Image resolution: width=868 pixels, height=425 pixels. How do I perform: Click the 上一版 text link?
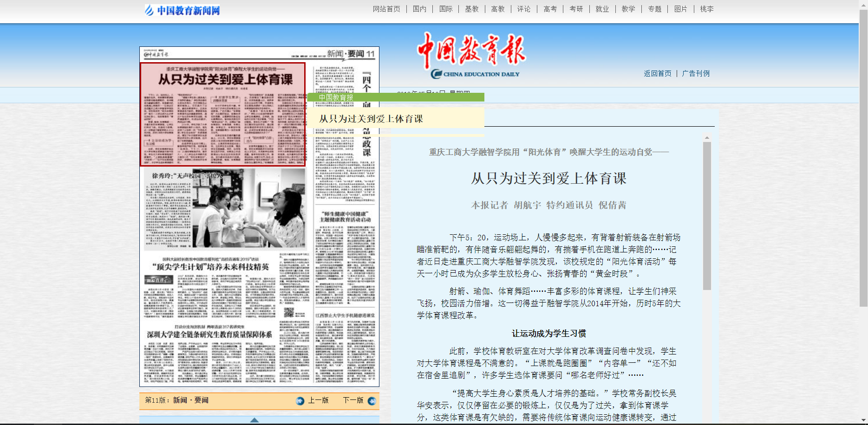318,400
